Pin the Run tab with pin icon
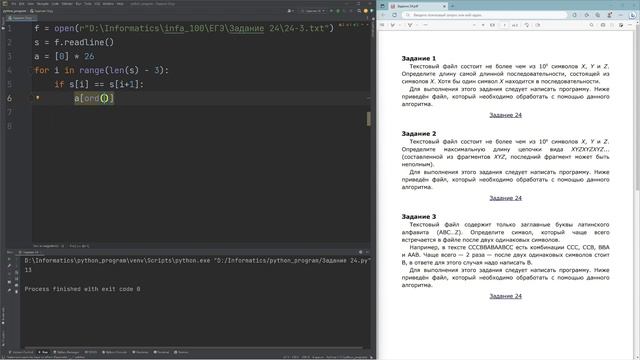 pyautogui.click(x=9, y=290)
